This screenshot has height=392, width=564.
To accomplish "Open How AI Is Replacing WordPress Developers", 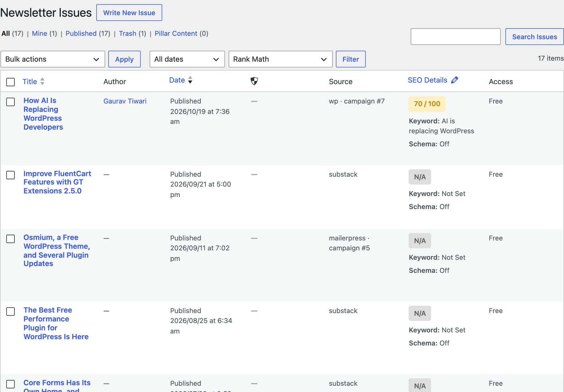I will pyautogui.click(x=43, y=114).
